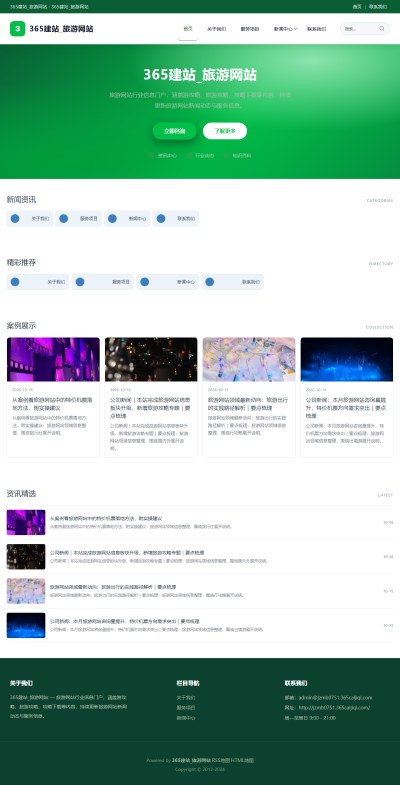Open 关于我们 in main navigation
Image resolution: width=400 pixels, height=785 pixels.
pyautogui.click(x=217, y=29)
